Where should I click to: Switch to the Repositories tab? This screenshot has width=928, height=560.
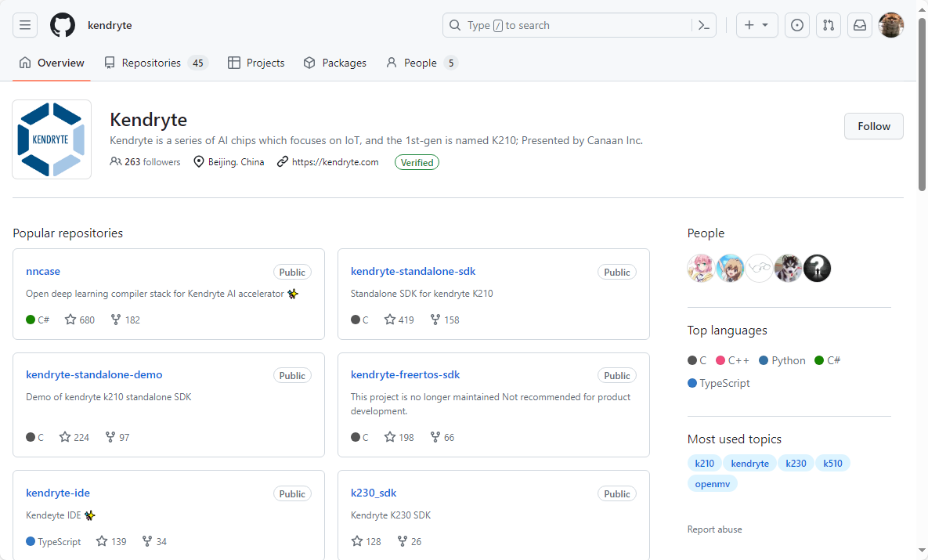(x=155, y=63)
